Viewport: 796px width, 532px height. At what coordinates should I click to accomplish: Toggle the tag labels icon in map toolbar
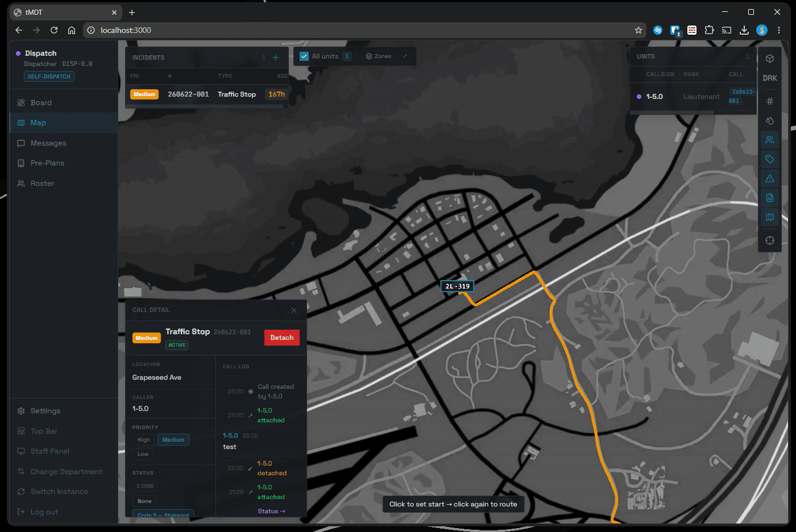pyautogui.click(x=770, y=159)
